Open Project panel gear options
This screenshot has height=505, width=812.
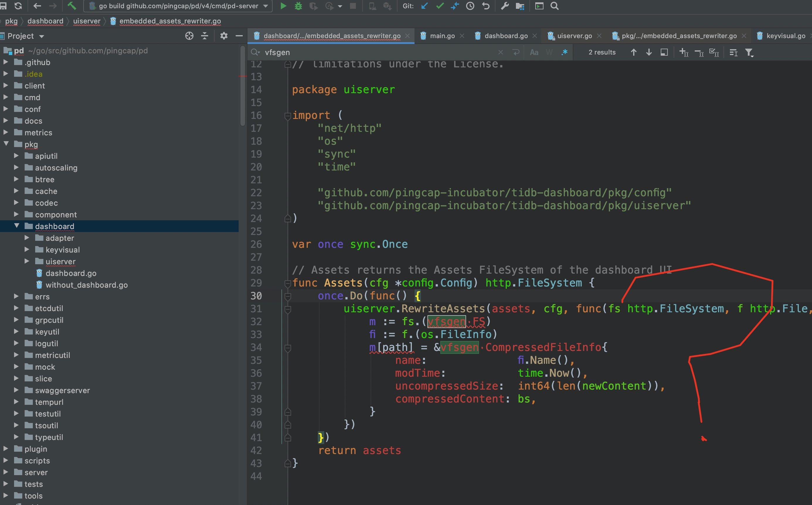point(224,36)
